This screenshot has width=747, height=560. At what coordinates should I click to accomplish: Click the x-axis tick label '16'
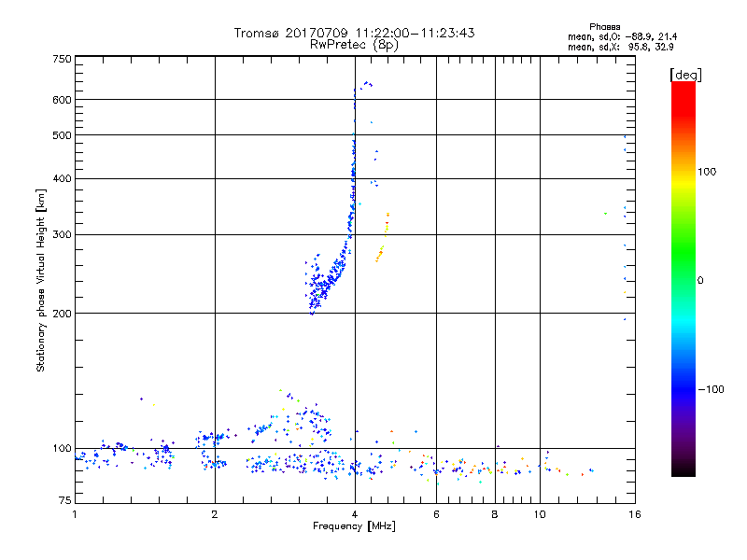[x=635, y=514]
